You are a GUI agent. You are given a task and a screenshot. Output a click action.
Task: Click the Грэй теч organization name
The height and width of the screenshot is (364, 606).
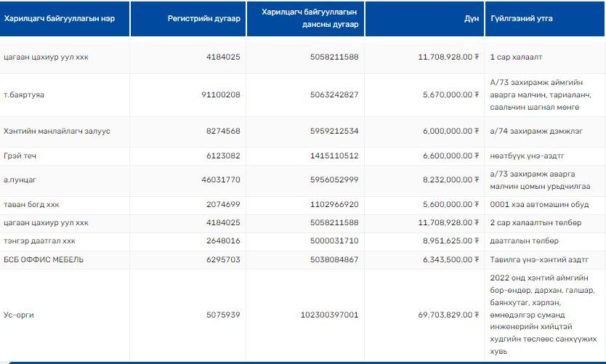[x=20, y=155]
